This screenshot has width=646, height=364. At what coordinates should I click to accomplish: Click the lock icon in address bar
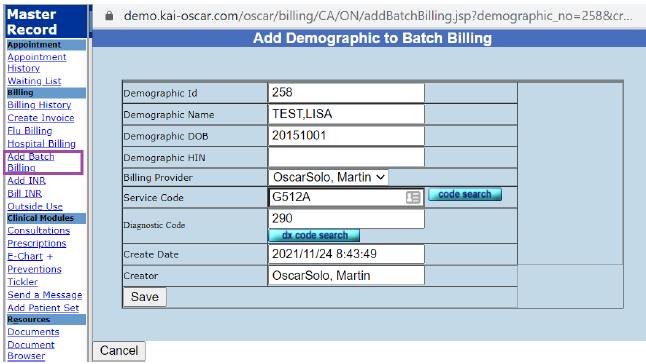point(109,16)
